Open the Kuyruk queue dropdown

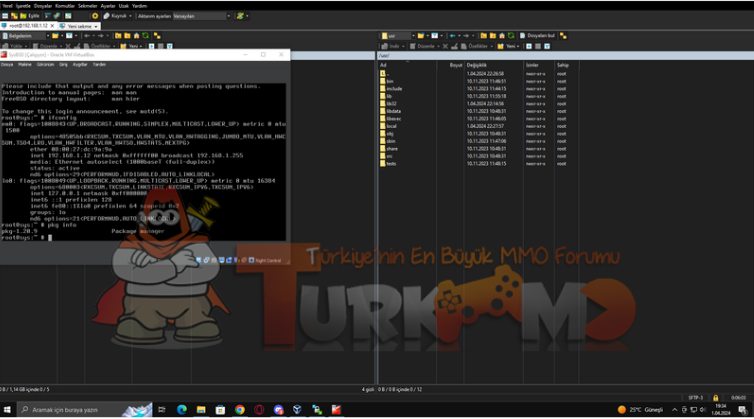click(x=117, y=16)
